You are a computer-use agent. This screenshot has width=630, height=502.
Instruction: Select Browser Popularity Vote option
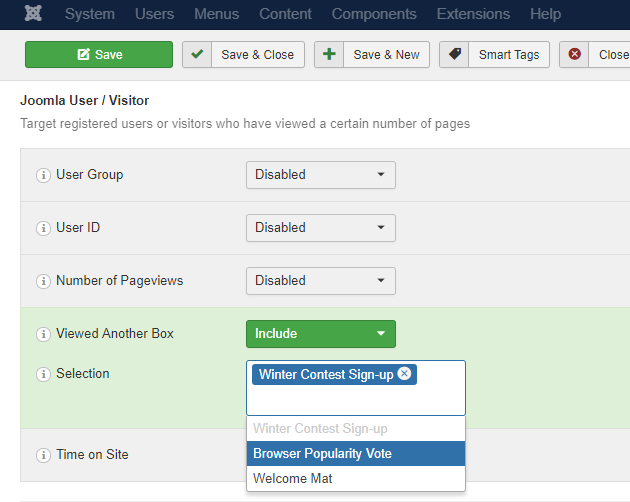pos(356,453)
